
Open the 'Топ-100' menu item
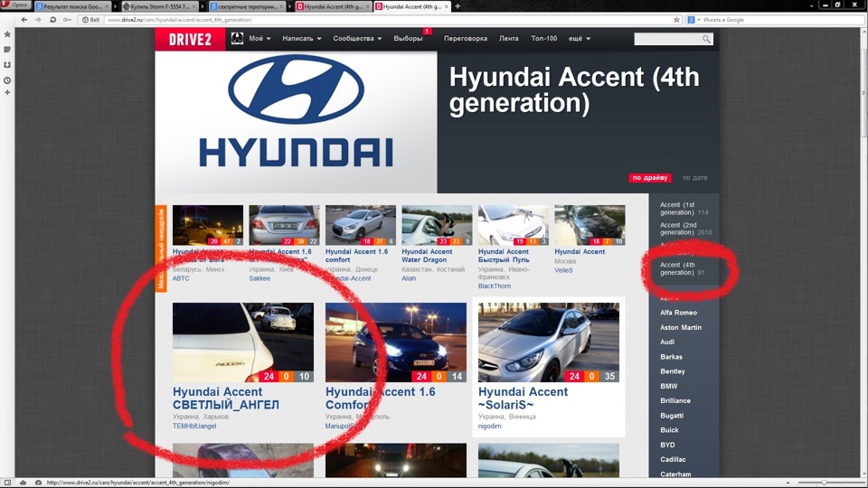(543, 39)
